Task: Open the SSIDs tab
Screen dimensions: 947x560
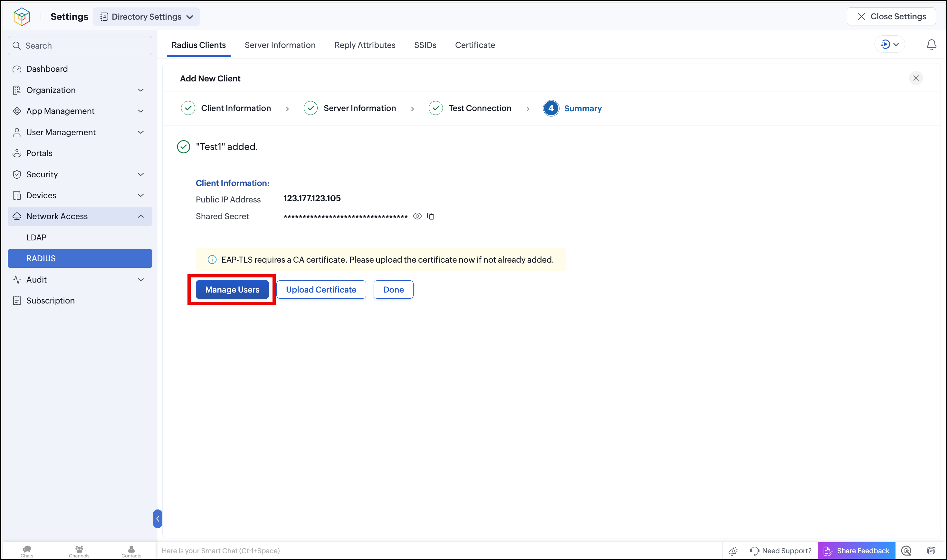Action: point(425,45)
